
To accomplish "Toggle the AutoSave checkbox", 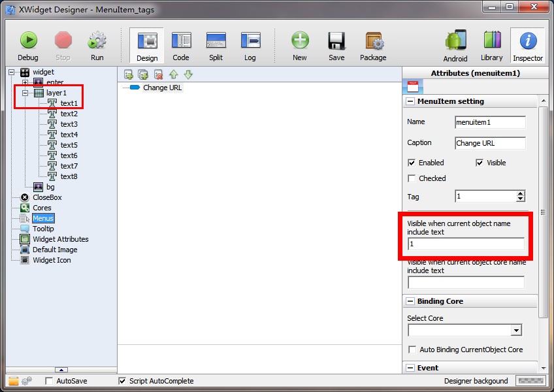I will 49,381.
